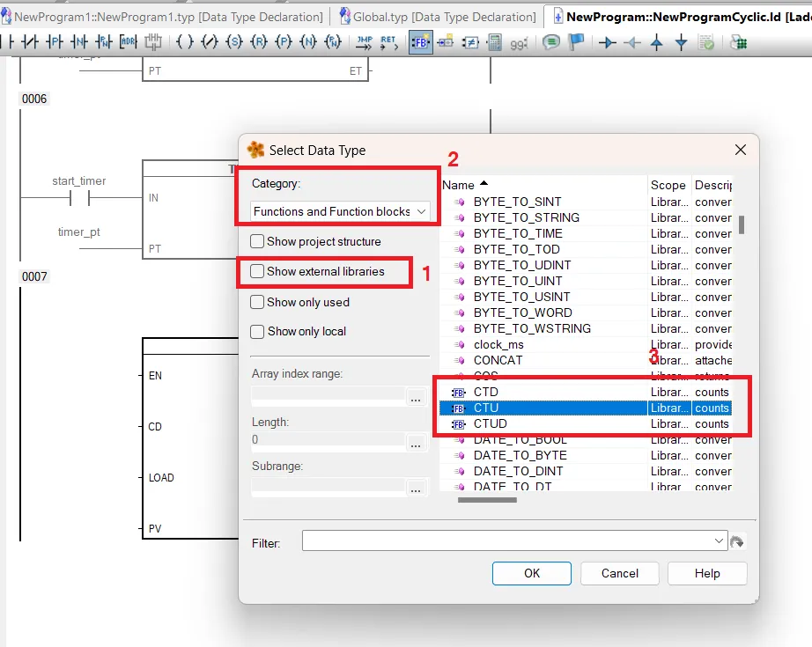This screenshot has height=647, width=812.
Task: Click the horizontal scrollbar under the list
Action: [487, 500]
